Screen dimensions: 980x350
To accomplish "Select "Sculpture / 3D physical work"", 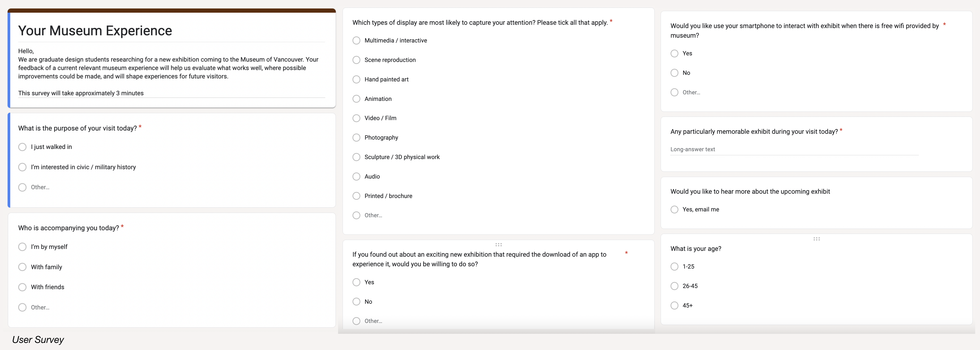I will (x=357, y=157).
